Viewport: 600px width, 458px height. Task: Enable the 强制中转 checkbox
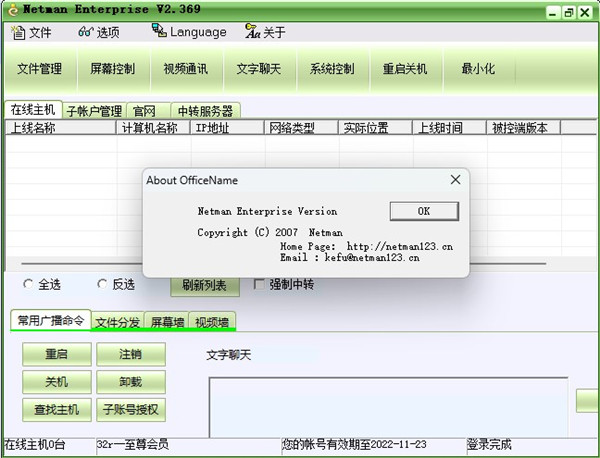click(x=260, y=284)
